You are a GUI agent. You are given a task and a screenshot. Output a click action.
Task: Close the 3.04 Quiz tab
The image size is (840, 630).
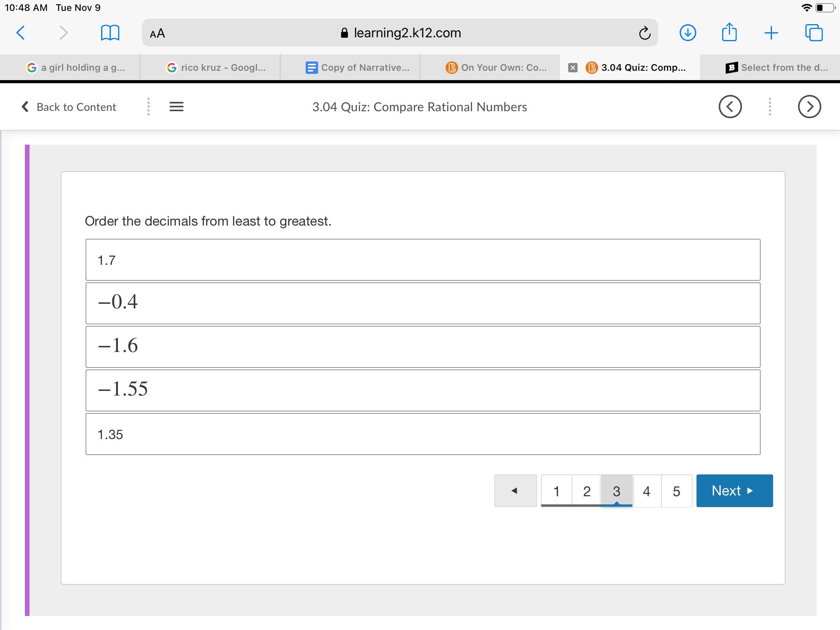coord(572,68)
